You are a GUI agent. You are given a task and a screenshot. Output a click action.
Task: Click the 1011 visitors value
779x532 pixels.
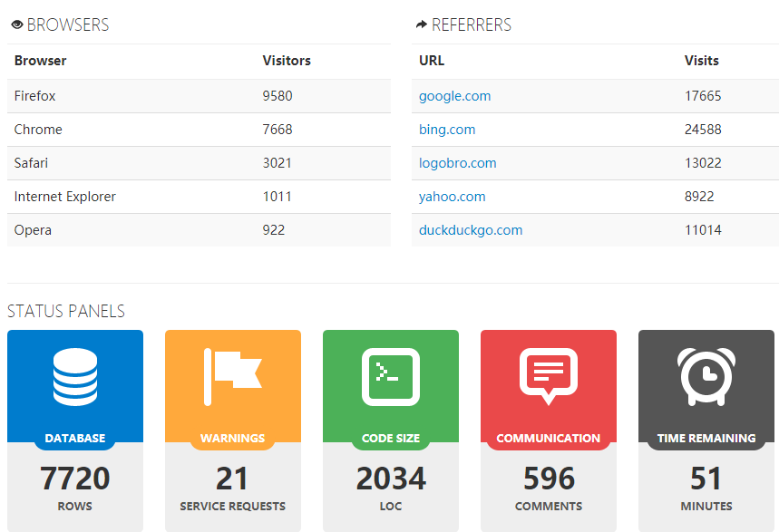(277, 197)
